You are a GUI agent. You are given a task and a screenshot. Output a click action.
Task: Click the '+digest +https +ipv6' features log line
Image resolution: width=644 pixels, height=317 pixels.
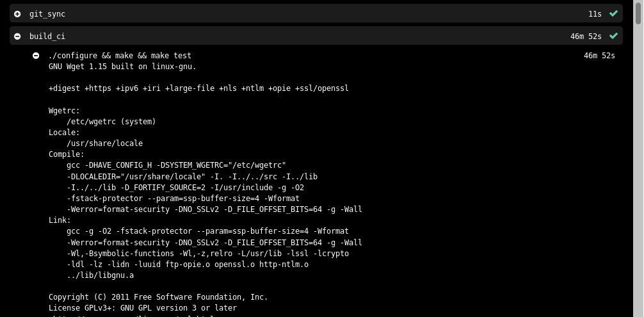point(199,88)
